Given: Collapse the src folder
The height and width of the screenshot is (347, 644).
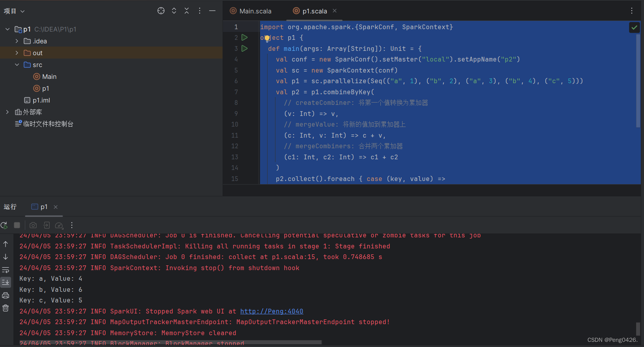Looking at the screenshot, I should [x=17, y=65].
